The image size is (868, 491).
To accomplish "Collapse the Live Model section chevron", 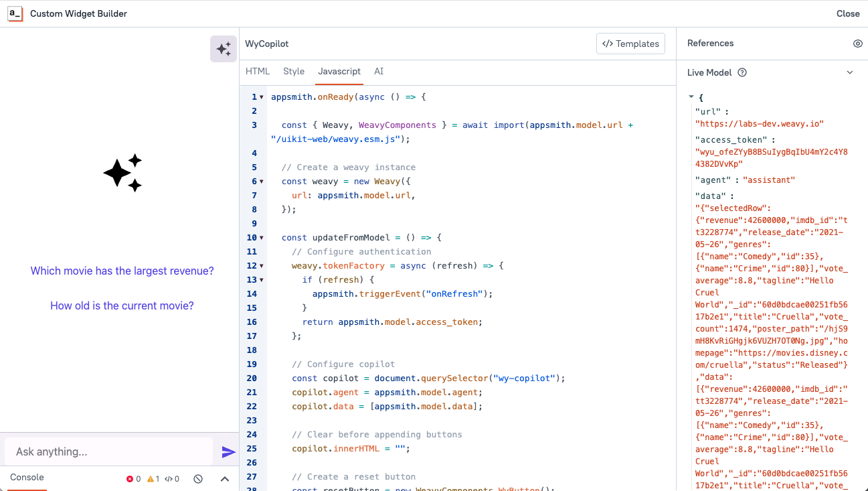I will click(850, 72).
